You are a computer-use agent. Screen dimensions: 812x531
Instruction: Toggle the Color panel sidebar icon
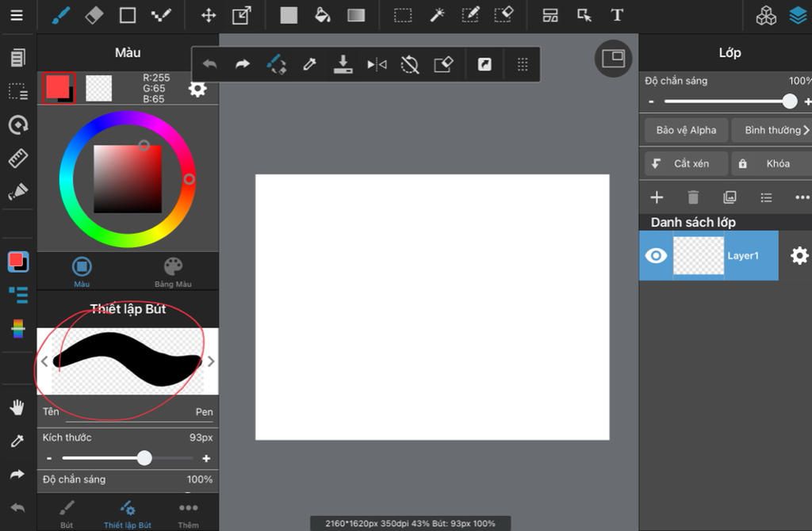18,262
